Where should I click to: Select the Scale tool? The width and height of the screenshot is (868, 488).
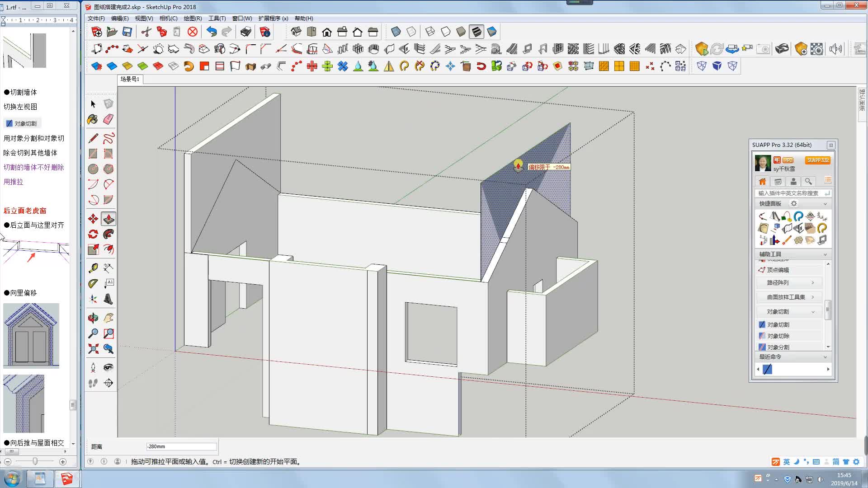pos(93,249)
